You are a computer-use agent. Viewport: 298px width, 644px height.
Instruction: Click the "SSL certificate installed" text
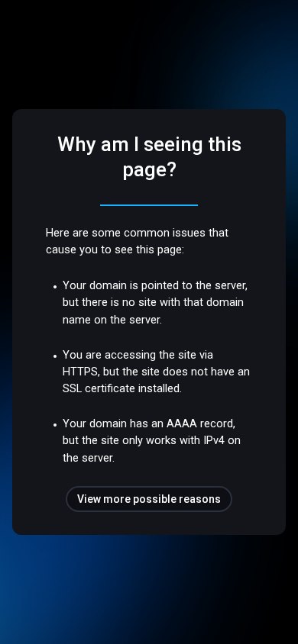122,388
